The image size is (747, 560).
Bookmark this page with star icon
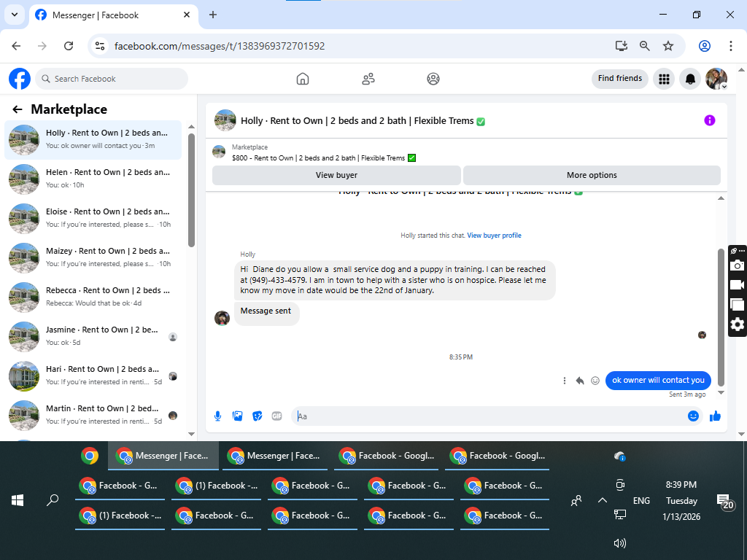pos(668,46)
